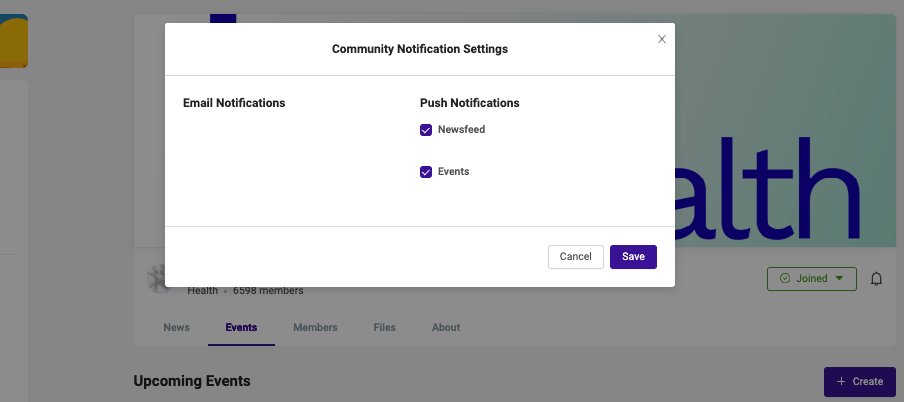Open the About tab
Screen dimensions: 904x402
coord(446,328)
